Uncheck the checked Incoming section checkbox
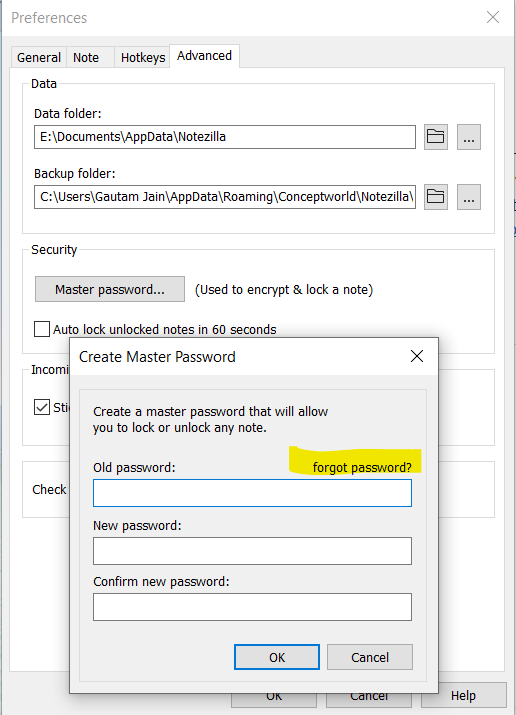The image size is (516, 715). (x=42, y=407)
